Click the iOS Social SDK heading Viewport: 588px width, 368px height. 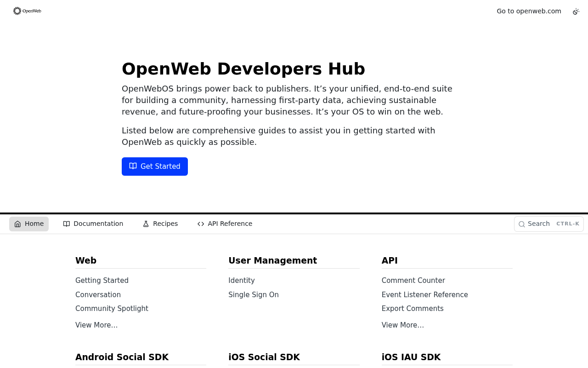(264, 357)
